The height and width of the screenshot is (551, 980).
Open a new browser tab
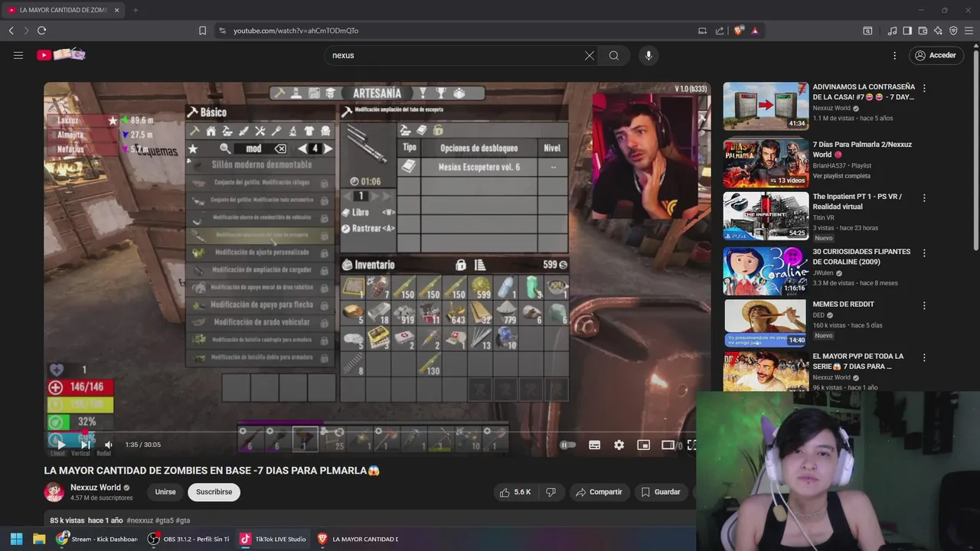(x=136, y=10)
